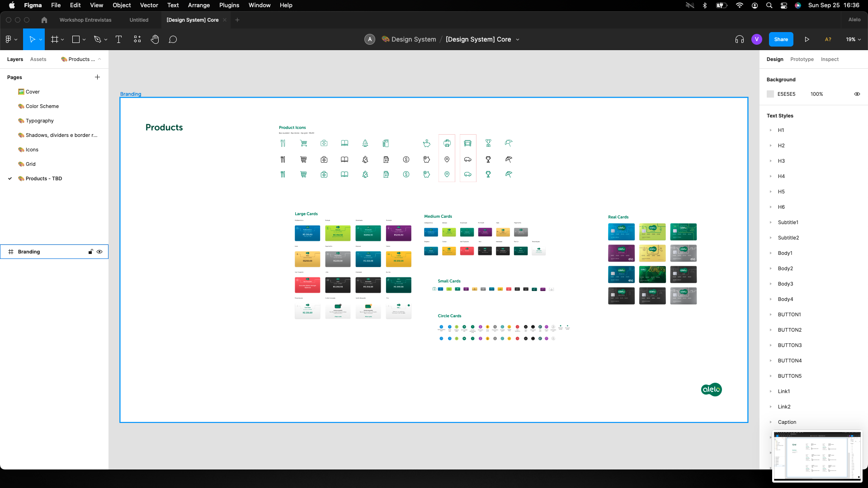
Task: Click the Share button
Action: [781, 39]
